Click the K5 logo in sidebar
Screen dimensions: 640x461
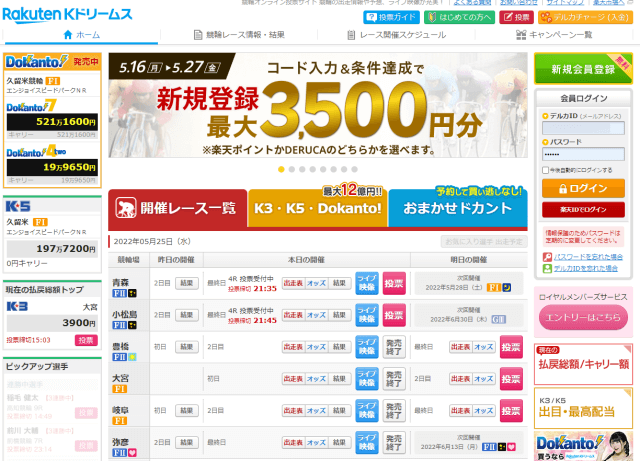coord(18,206)
